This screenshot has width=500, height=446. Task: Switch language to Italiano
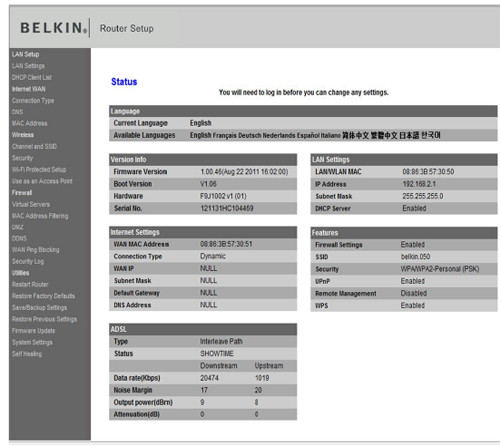[331, 135]
